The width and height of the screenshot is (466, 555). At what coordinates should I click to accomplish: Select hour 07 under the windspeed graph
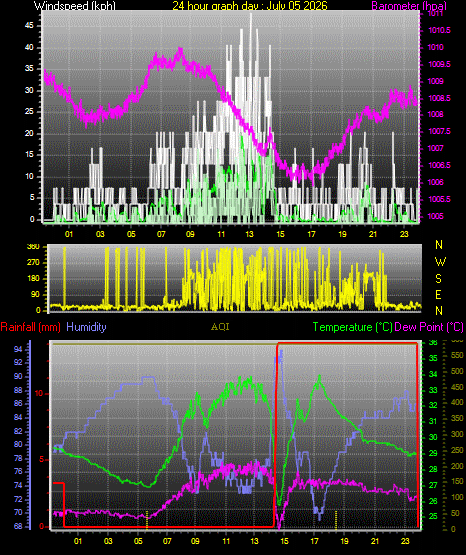(161, 234)
